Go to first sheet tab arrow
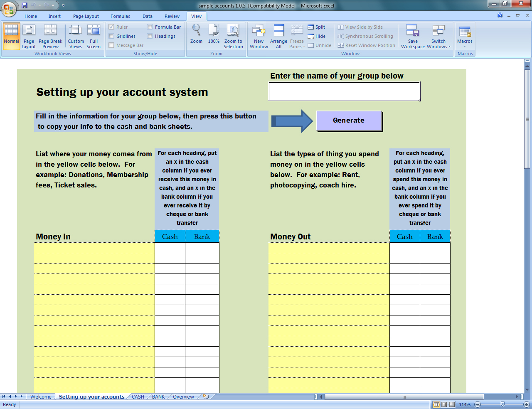This screenshot has height=409, width=532. 4,397
